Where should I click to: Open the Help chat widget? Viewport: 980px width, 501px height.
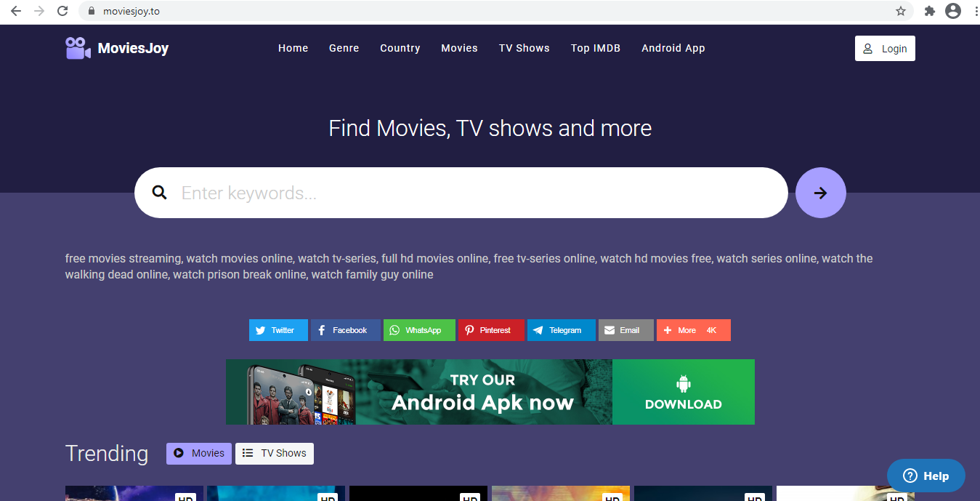pos(926,476)
